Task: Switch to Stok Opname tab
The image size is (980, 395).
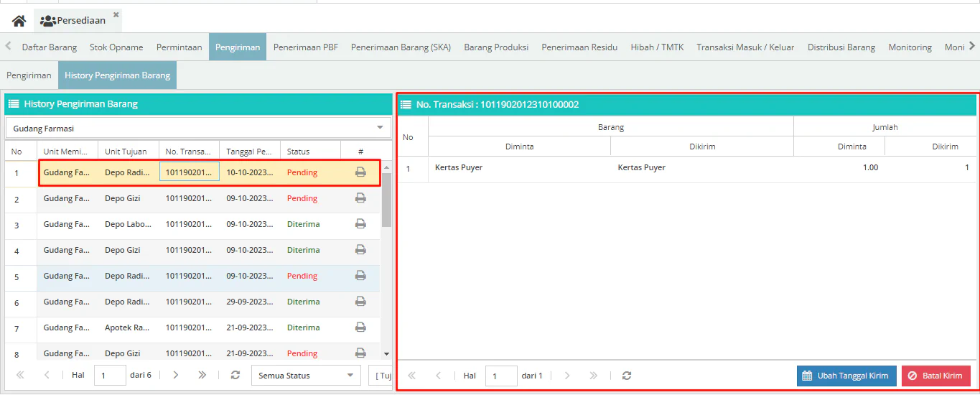Action: click(116, 47)
